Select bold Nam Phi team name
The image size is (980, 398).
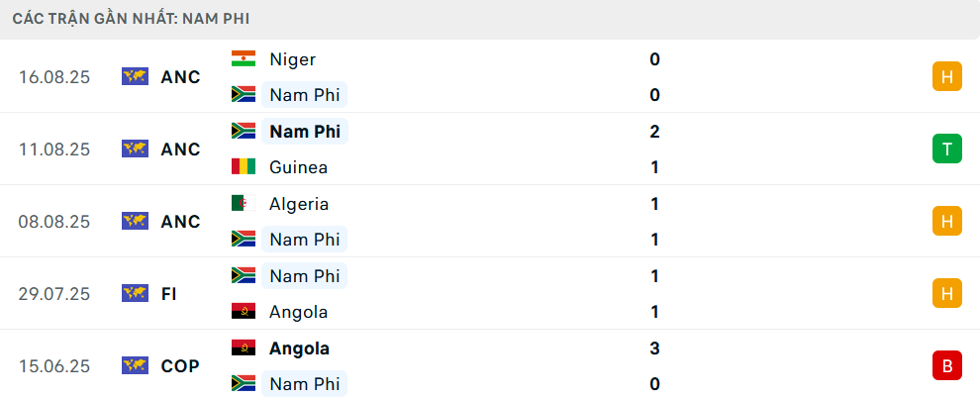coord(305,132)
